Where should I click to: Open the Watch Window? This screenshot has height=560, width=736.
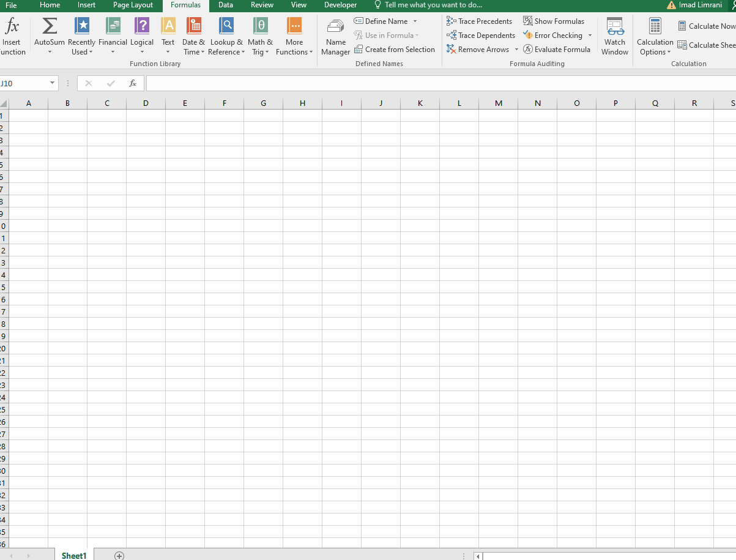(x=614, y=36)
